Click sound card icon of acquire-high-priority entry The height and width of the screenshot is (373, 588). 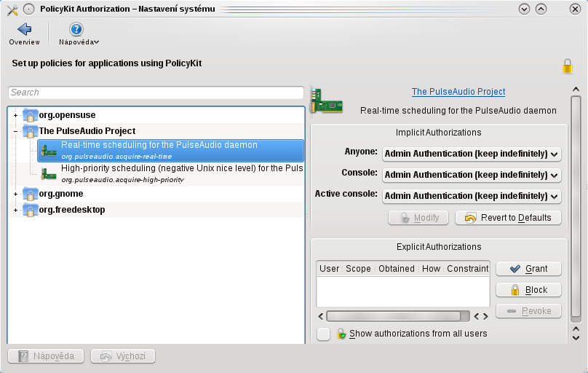point(49,173)
